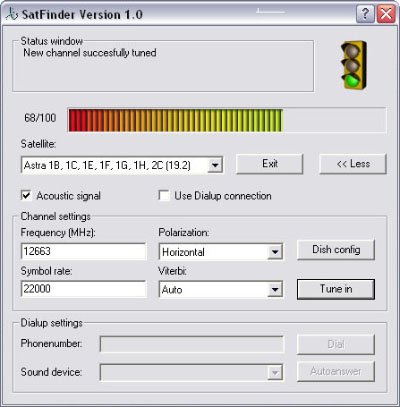Expand the Satellite dropdown list
Screen dimensions: 400x407
tap(215, 165)
